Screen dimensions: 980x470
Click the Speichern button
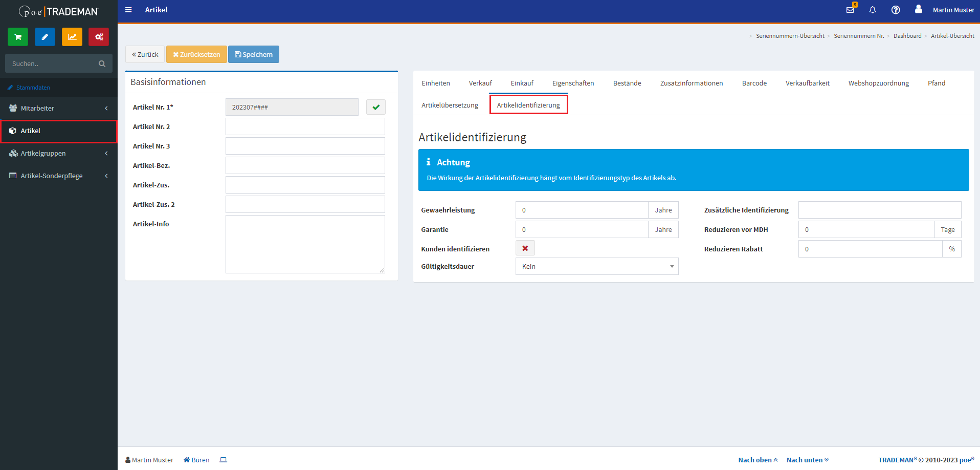click(254, 54)
